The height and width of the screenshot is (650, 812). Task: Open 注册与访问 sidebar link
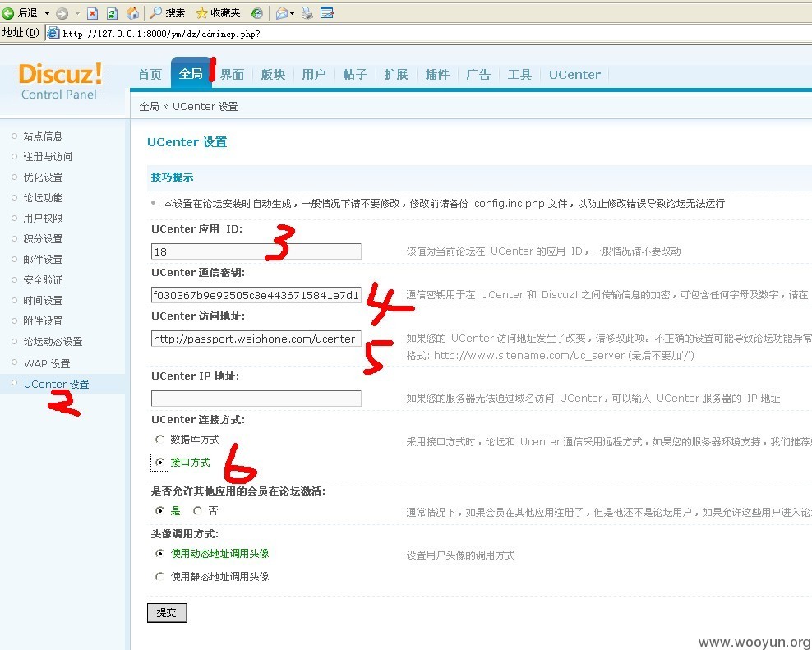click(48, 157)
